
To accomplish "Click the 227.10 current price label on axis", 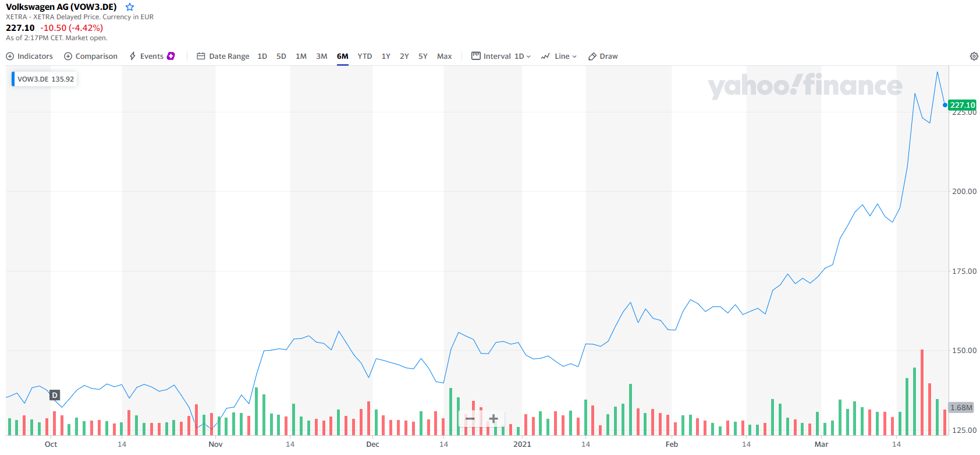I will click(962, 105).
